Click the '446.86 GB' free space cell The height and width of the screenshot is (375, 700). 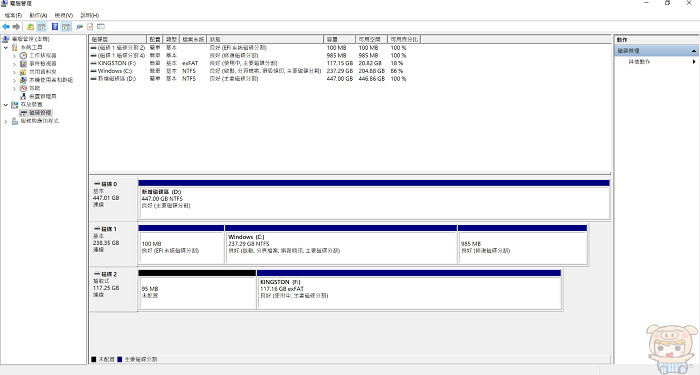(371, 79)
